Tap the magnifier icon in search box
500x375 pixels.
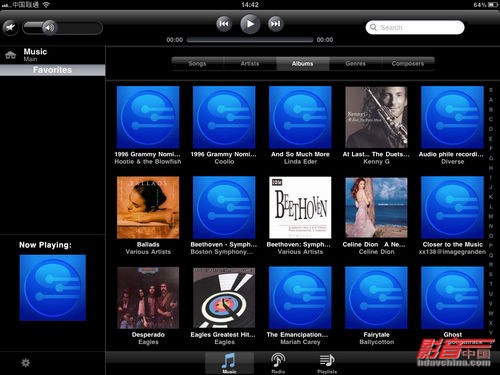tap(374, 27)
